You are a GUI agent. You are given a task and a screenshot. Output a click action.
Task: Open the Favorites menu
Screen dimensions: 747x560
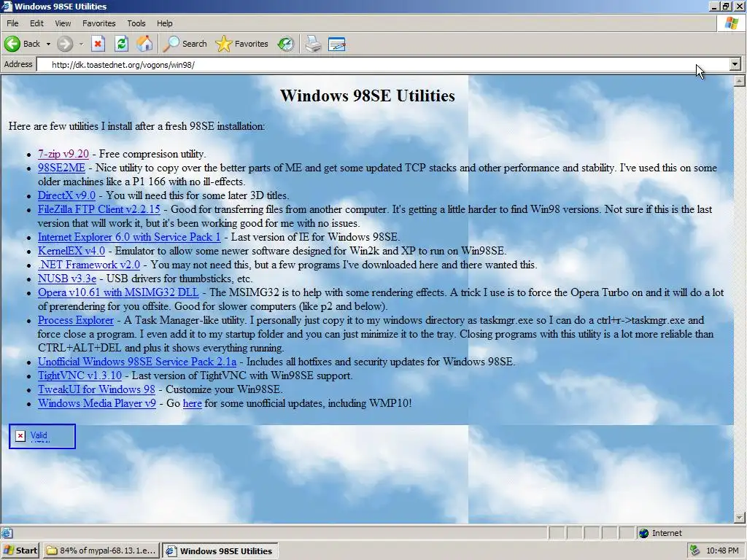[x=99, y=23]
